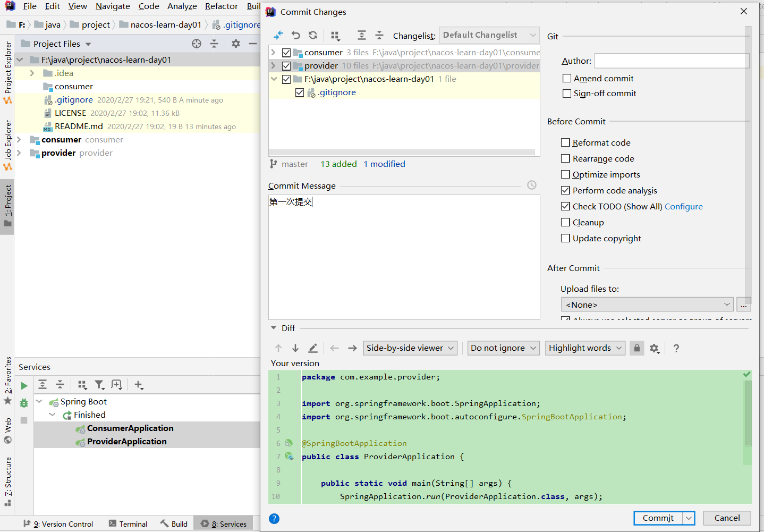Click Author input field
The image size is (764, 532).
tap(672, 61)
